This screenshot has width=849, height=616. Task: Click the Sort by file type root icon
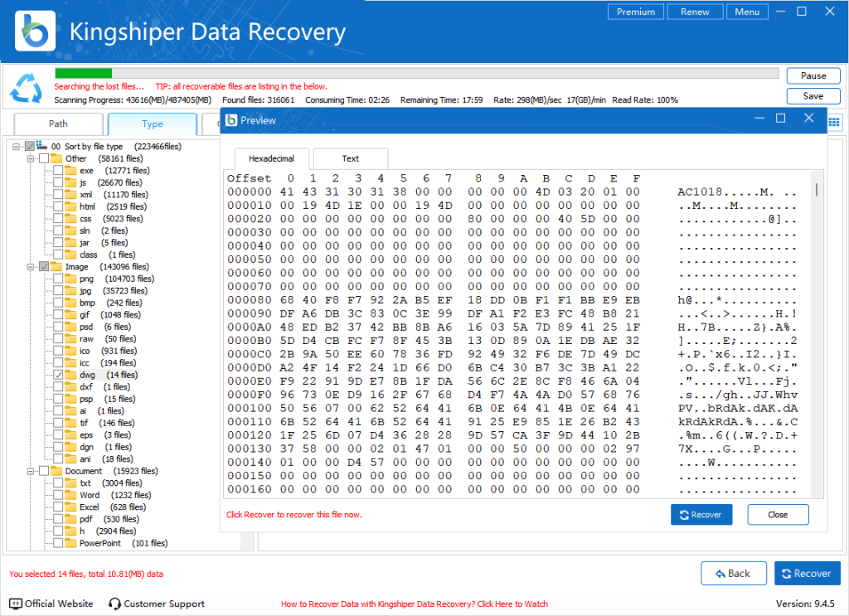point(41,146)
